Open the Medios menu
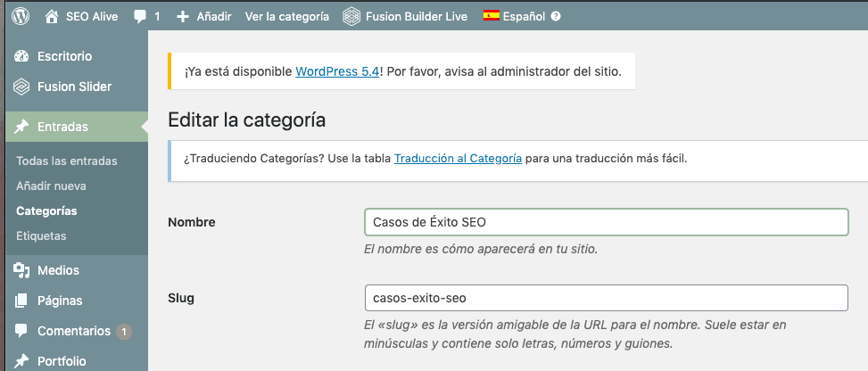Viewport: 868px width, 371px height. tap(58, 270)
